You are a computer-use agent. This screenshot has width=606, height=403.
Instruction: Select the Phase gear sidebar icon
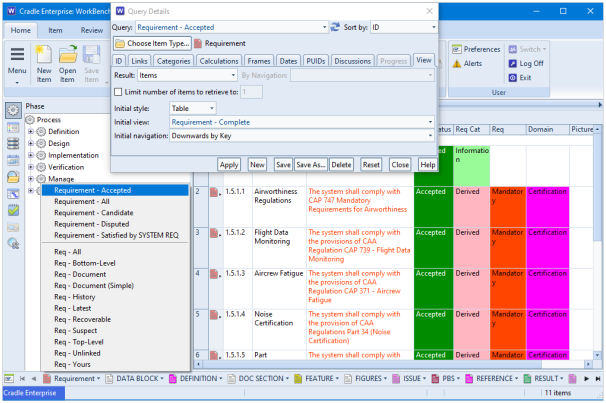click(13, 111)
